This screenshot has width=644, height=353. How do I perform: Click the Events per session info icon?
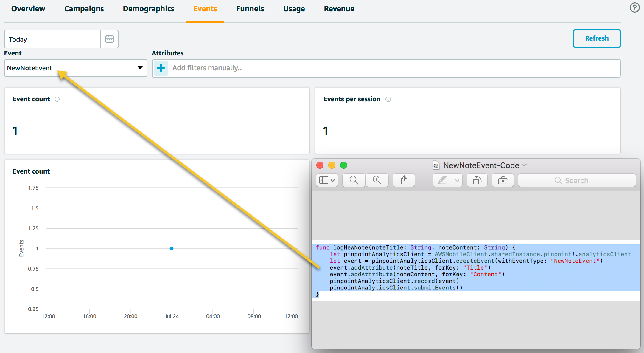click(x=388, y=99)
